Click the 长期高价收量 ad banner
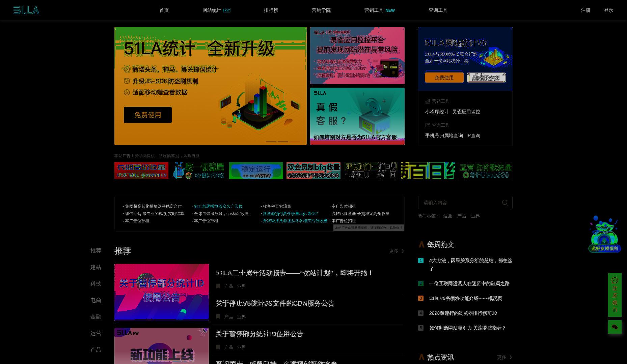 coord(141,171)
